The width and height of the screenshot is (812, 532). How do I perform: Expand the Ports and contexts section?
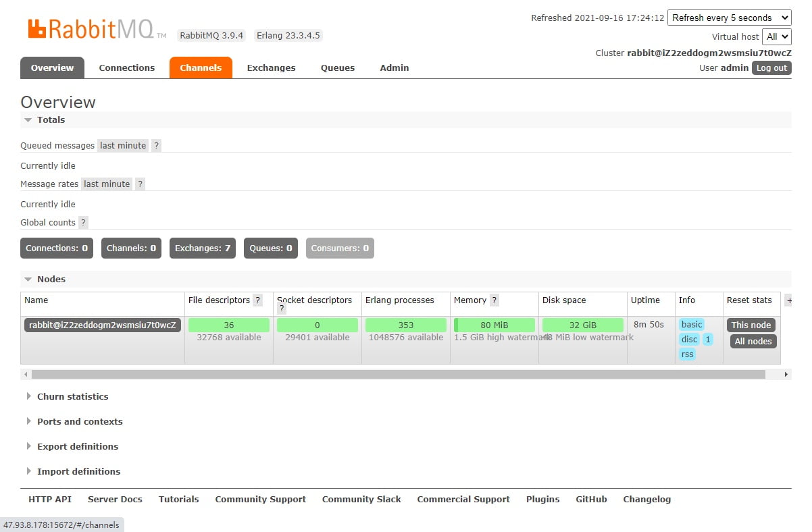tap(80, 422)
